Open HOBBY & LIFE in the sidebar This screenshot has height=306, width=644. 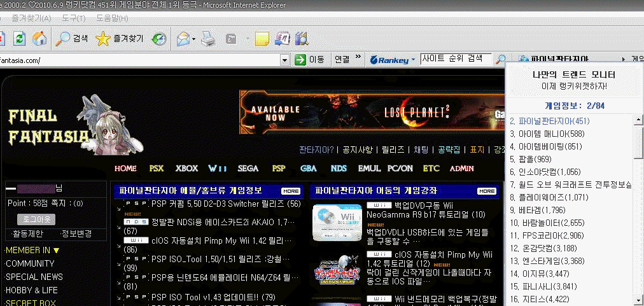(31, 290)
